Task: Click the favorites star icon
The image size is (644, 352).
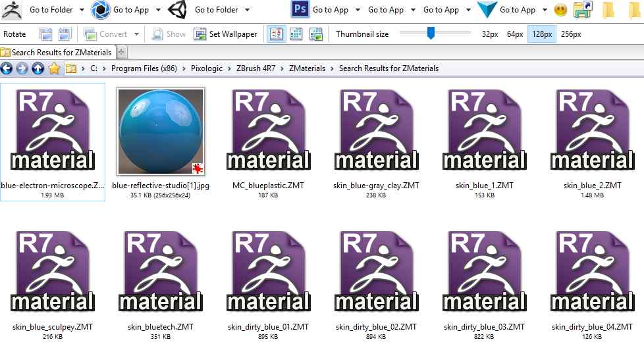Action: [x=54, y=68]
